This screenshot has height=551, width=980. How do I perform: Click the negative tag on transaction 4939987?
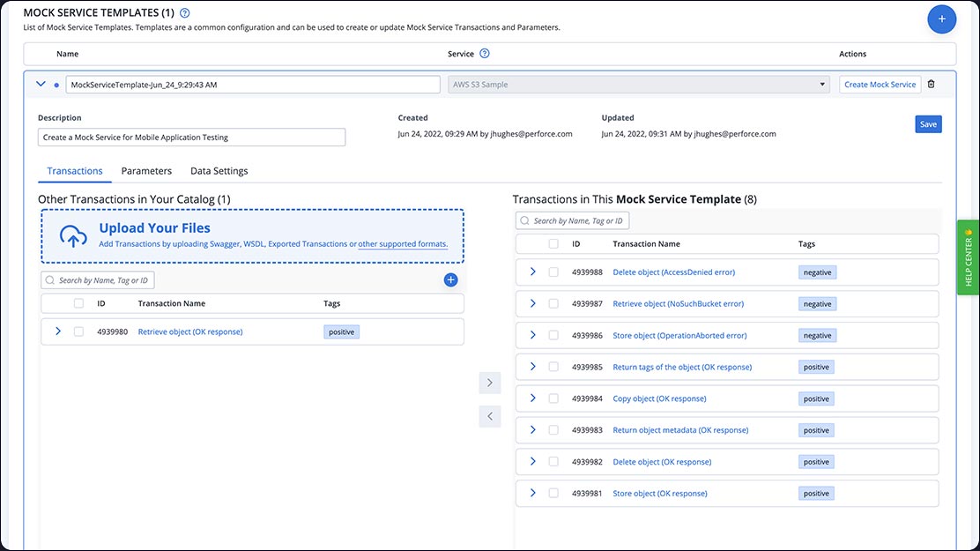click(817, 303)
